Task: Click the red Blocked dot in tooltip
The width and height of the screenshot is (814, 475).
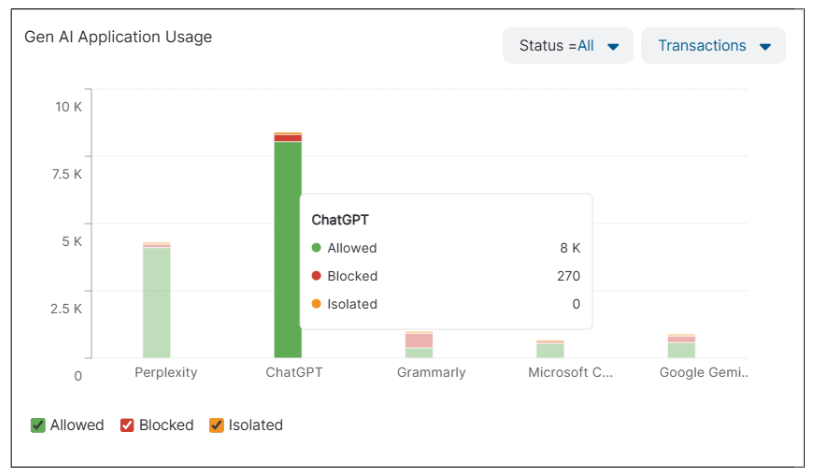Action: 317,276
